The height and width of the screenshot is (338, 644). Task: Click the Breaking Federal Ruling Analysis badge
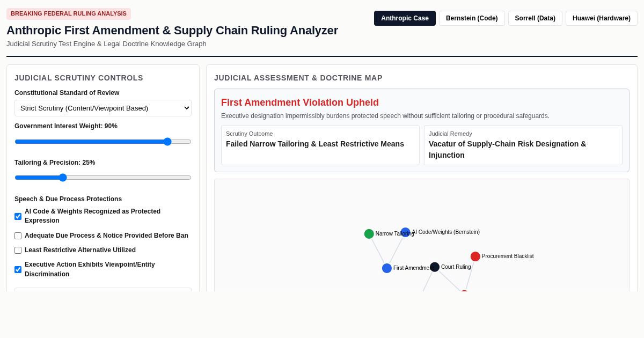pyautogui.click(x=69, y=14)
